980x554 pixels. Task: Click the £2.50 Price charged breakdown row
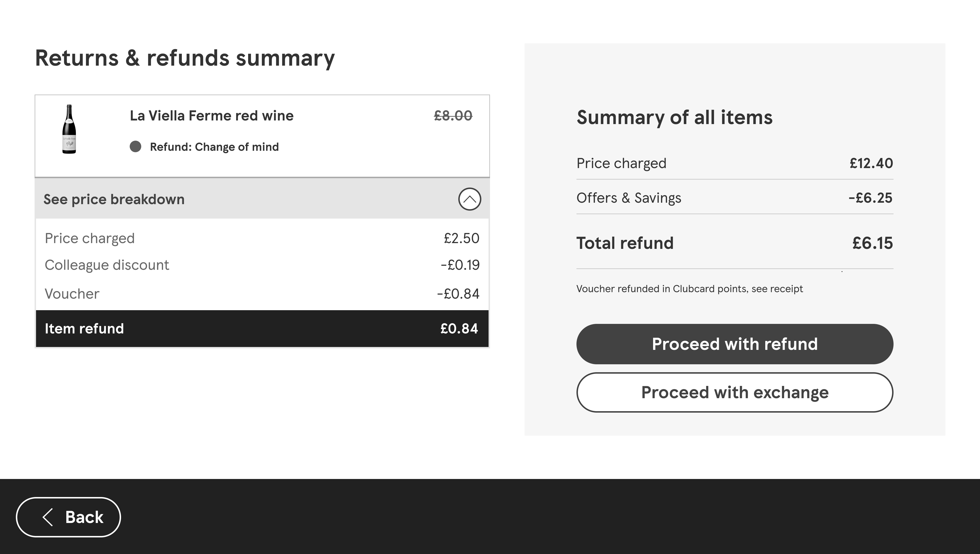[x=262, y=238]
